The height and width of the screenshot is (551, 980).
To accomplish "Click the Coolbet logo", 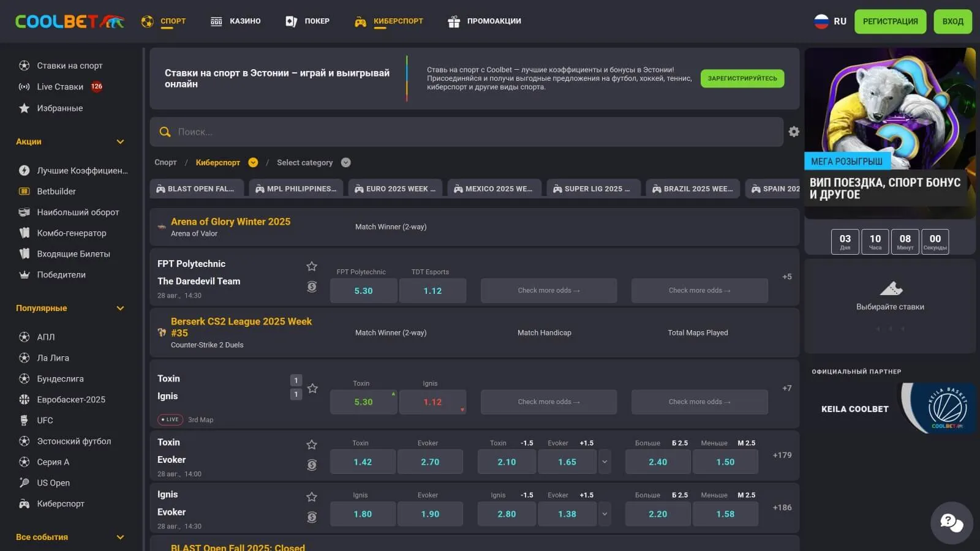I will 70,21.
